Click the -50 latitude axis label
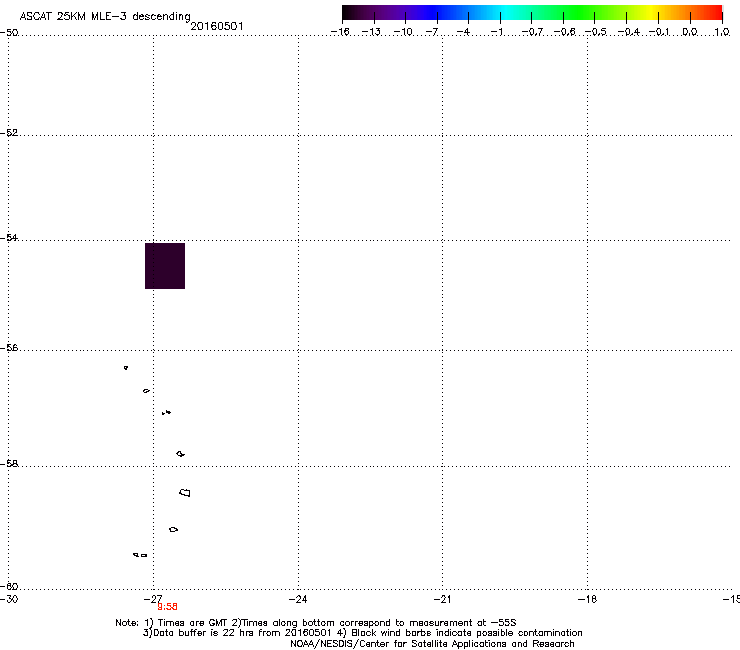The width and height of the screenshot is (740, 650). pyautogui.click(x=9, y=33)
